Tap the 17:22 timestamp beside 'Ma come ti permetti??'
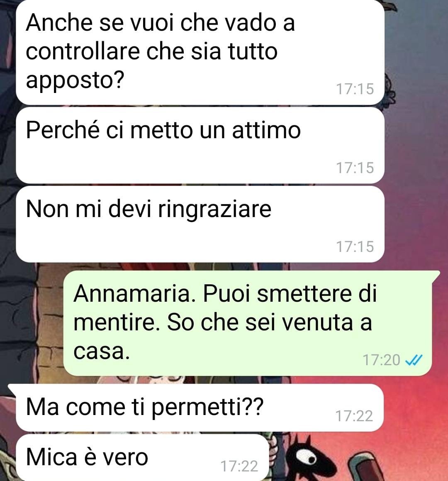The width and height of the screenshot is (448, 481). 354,416
